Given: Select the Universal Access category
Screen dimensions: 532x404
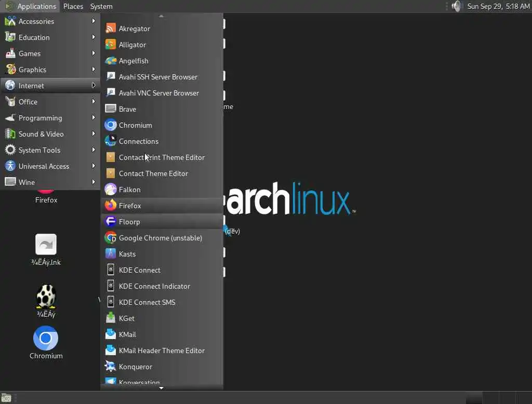Looking at the screenshot, I should coord(50,166).
